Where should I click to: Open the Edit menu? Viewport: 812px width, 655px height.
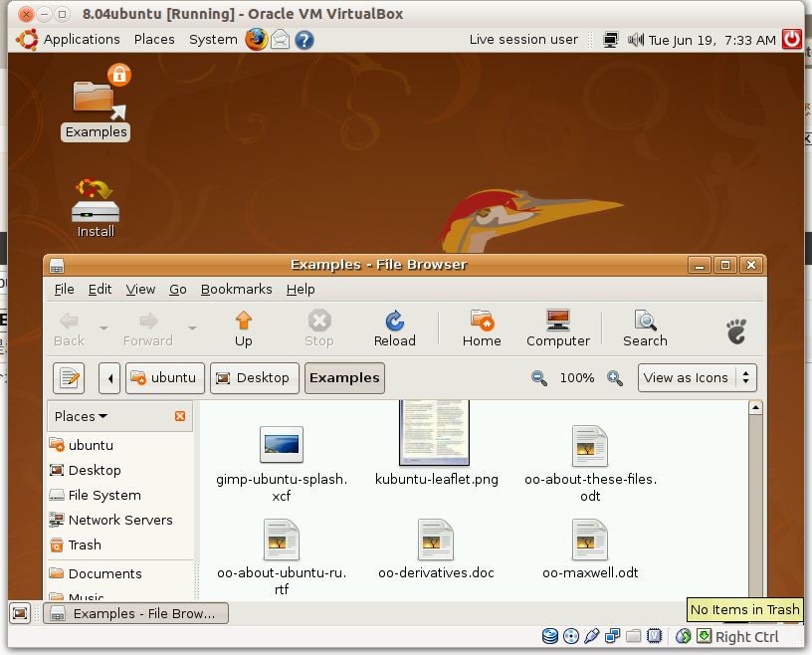coord(100,289)
